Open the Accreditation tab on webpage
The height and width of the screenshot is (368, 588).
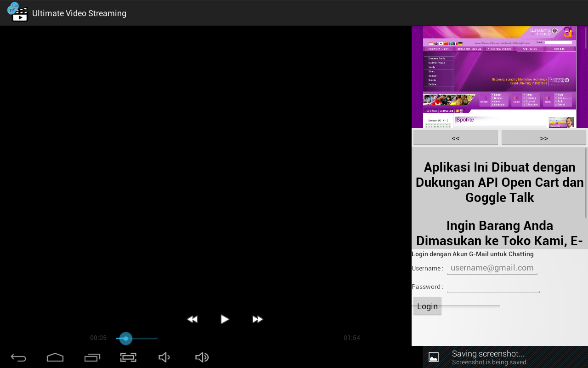point(530,49)
